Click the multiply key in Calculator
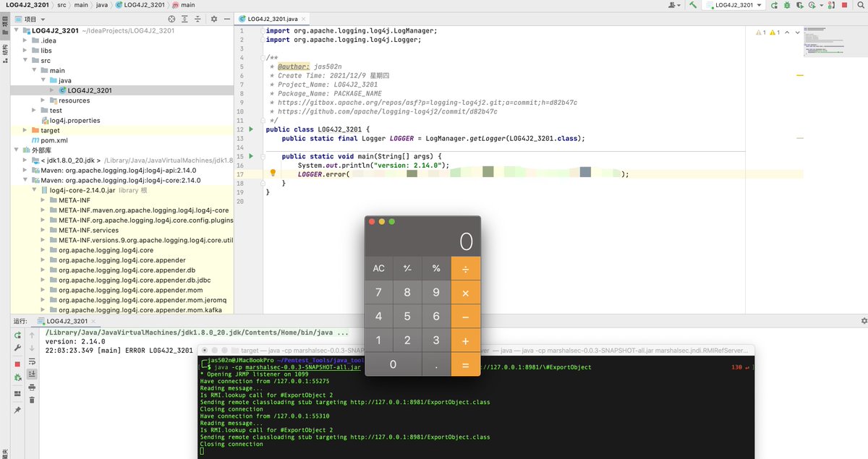 (x=465, y=293)
